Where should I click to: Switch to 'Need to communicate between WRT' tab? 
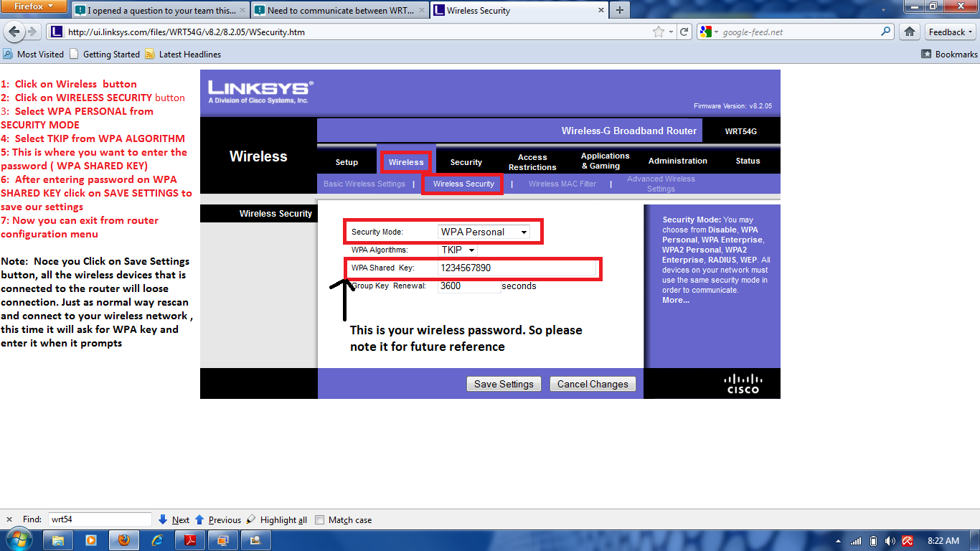(341, 11)
